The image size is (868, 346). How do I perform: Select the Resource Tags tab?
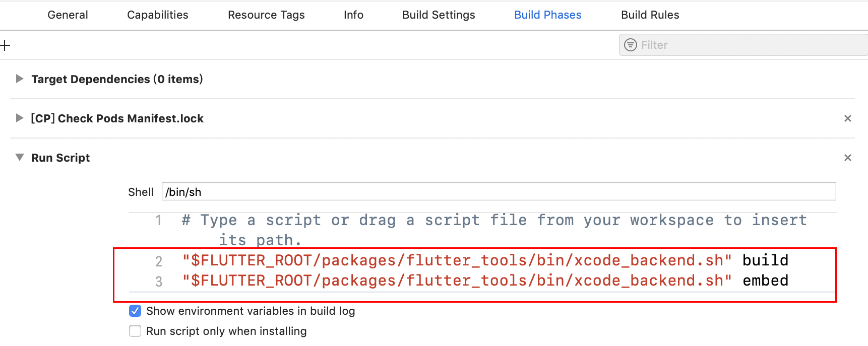266,15
